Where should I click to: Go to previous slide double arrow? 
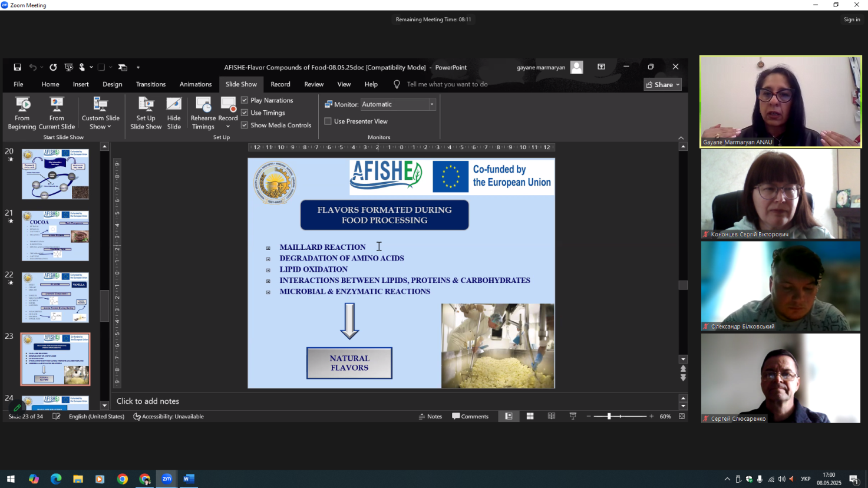pos(683,369)
